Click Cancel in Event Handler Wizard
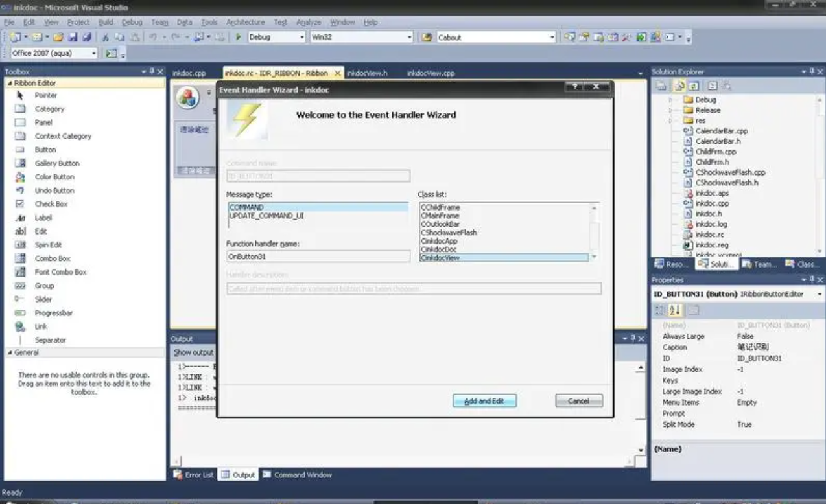The image size is (826, 504). click(579, 401)
